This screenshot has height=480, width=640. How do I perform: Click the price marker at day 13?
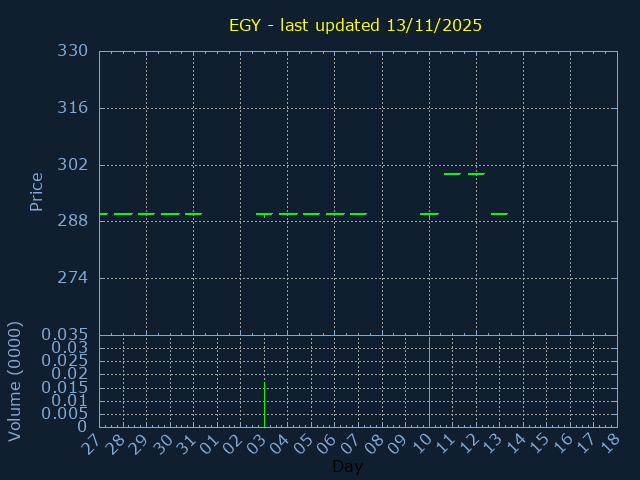coord(499,214)
